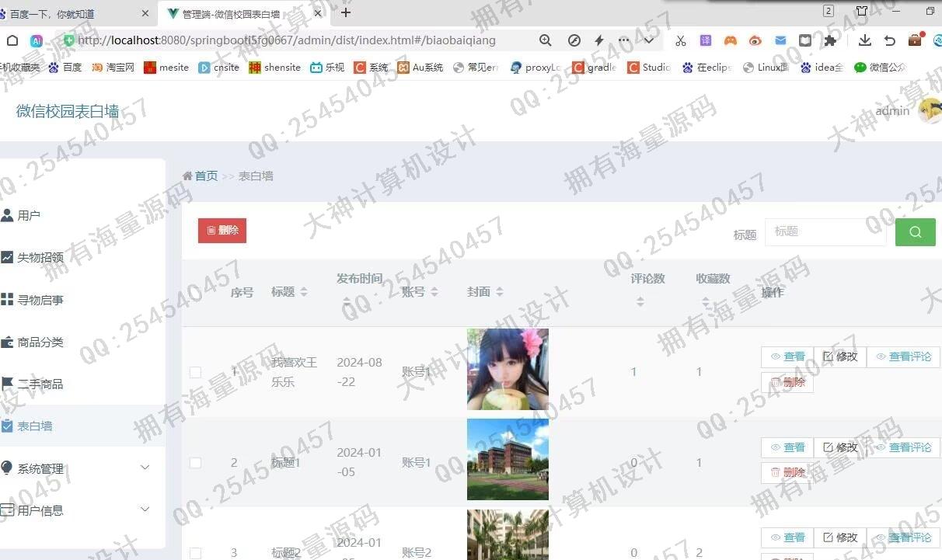Click 修改 for the 标题2 row
Viewport: 942px width, 560px height.
(840, 537)
